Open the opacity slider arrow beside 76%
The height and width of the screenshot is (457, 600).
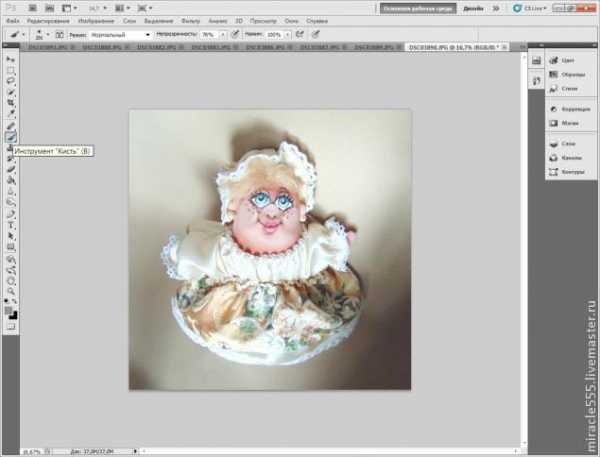(223, 34)
